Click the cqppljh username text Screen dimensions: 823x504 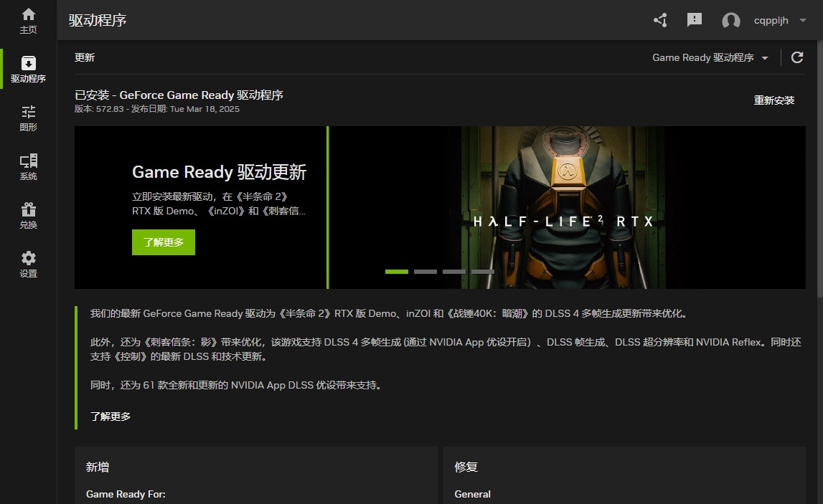771,21
